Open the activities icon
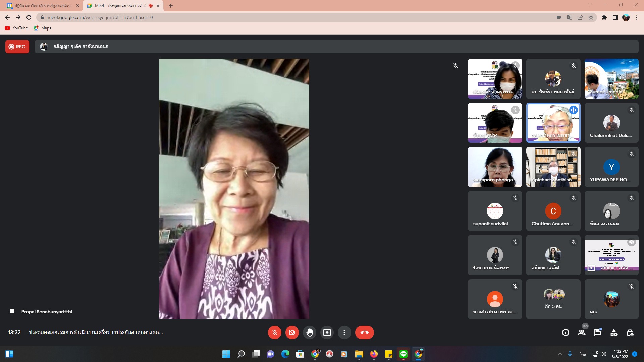Viewport: 644px width, 362px height. pyautogui.click(x=614, y=333)
